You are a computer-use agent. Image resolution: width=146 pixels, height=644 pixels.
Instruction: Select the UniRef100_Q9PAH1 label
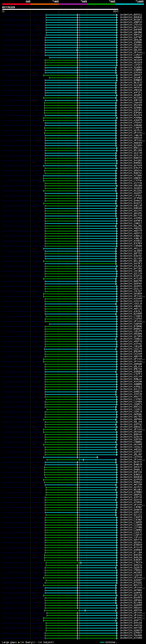[x=131, y=600]
